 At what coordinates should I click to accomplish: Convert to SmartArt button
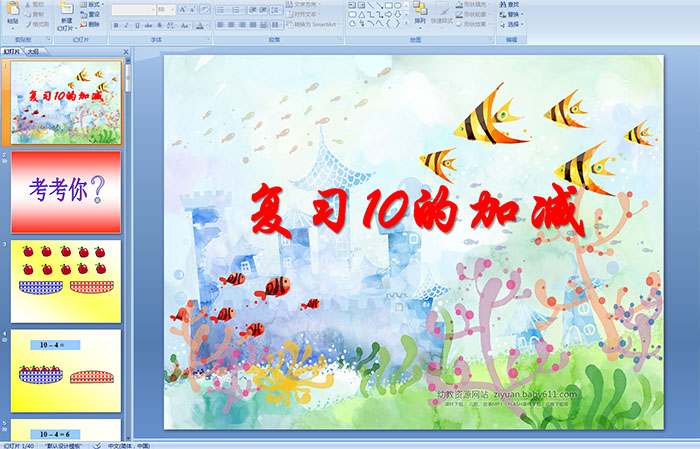click(x=313, y=24)
